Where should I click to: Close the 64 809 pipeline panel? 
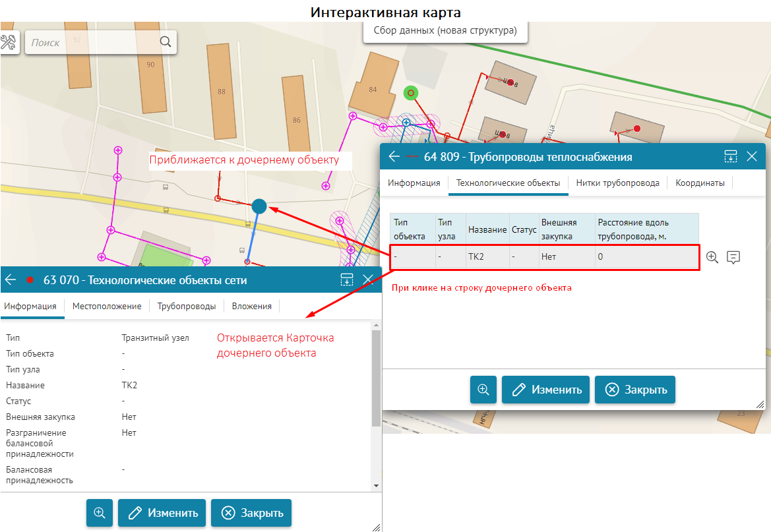752,156
